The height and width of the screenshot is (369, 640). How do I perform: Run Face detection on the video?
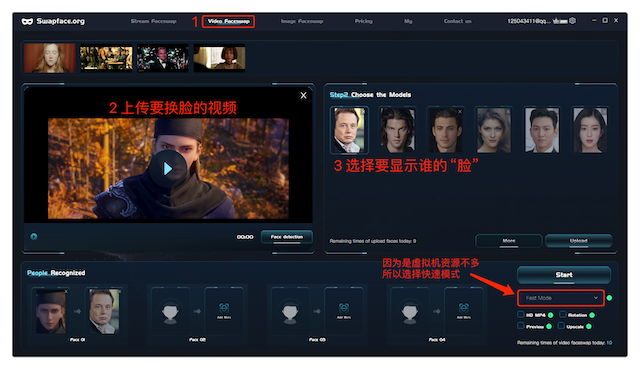click(x=287, y=237)
